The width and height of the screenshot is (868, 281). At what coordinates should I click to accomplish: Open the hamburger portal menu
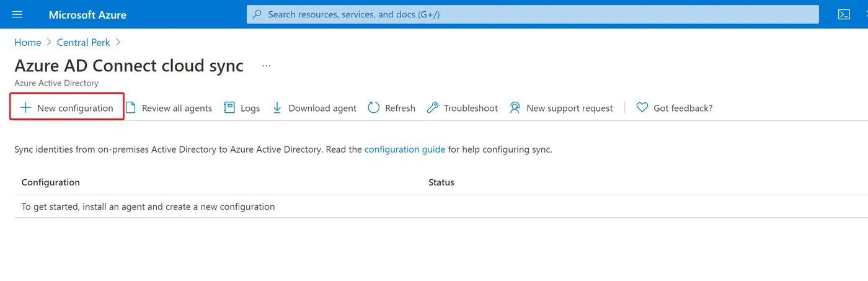[x=17, y=14]
